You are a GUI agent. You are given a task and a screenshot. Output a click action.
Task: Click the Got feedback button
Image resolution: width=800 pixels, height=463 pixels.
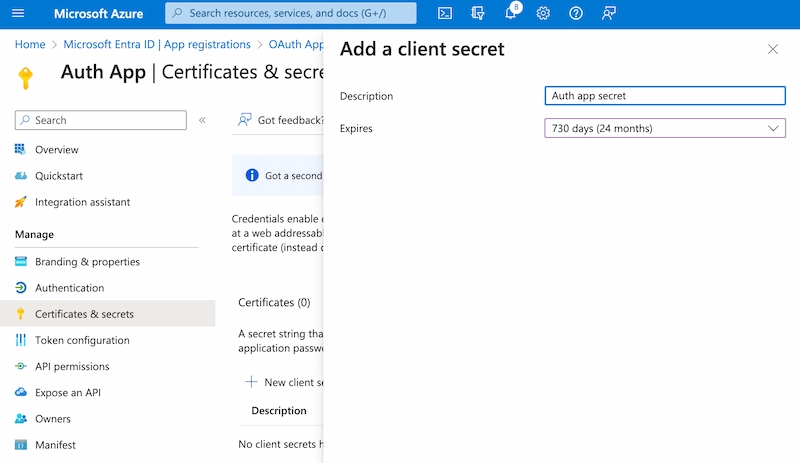click(282, 120)
